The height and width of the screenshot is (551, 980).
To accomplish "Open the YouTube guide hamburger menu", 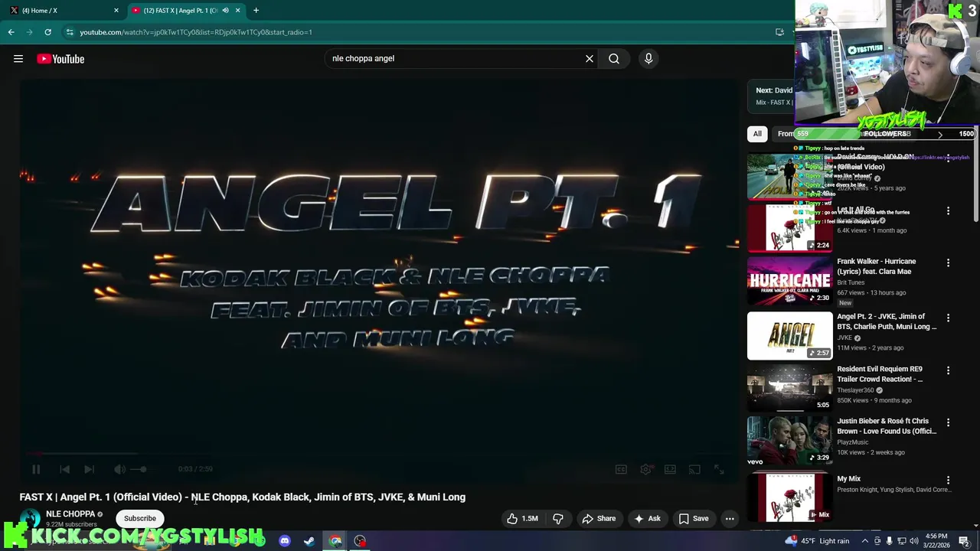I will [18, 59].
